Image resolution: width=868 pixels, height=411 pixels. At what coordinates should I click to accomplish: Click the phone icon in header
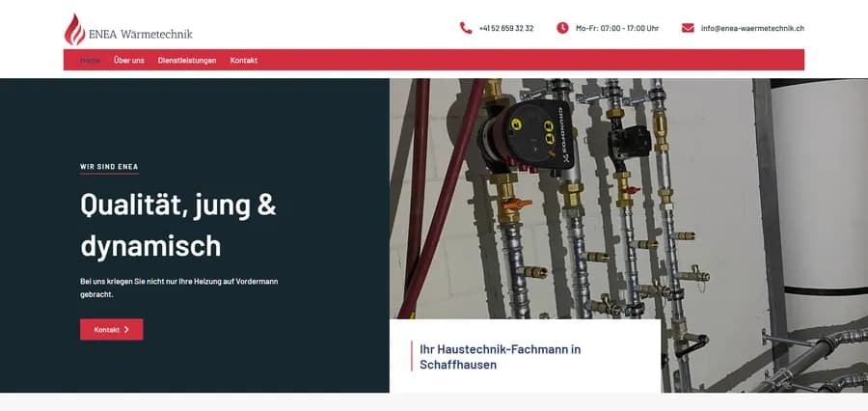pos(466,28)
